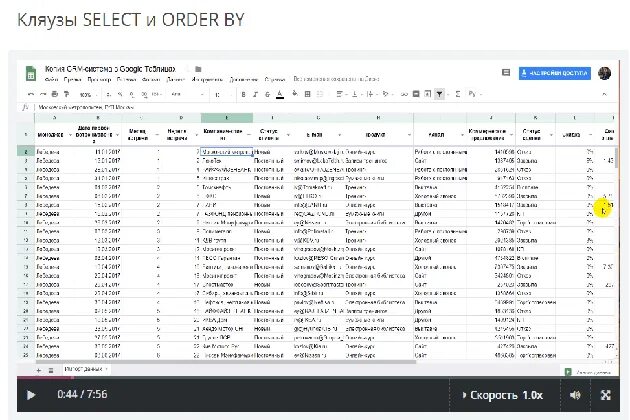
Task: Click the spreadsheet document title
Action: (x=110, y=69)
